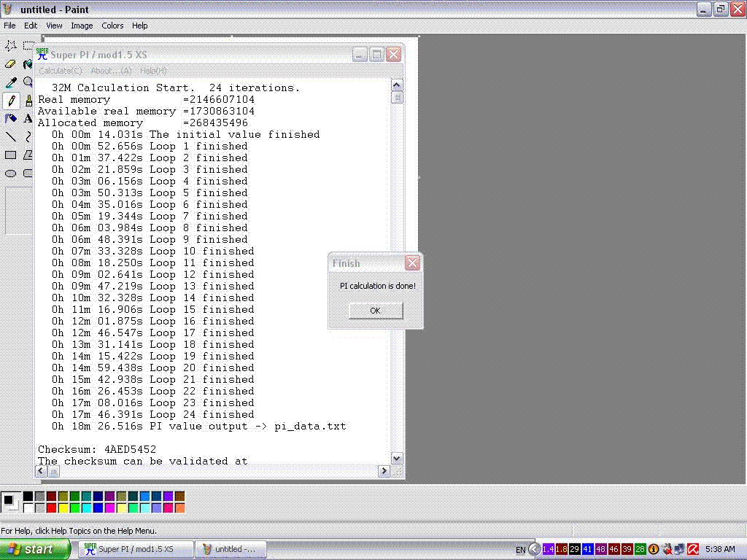Choose the Rectangle shape tool
Viewport: 747px width, 560px height.
pos(11,155)
